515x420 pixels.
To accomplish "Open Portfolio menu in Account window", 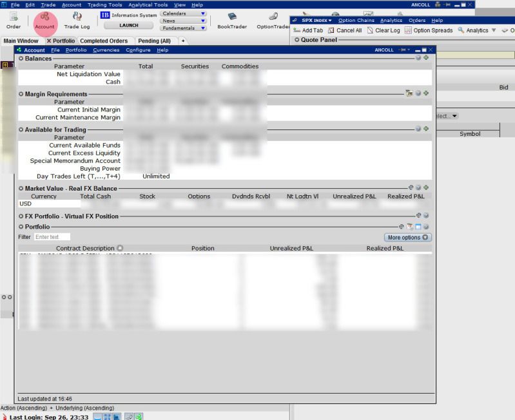I will [x=76, y=50].
